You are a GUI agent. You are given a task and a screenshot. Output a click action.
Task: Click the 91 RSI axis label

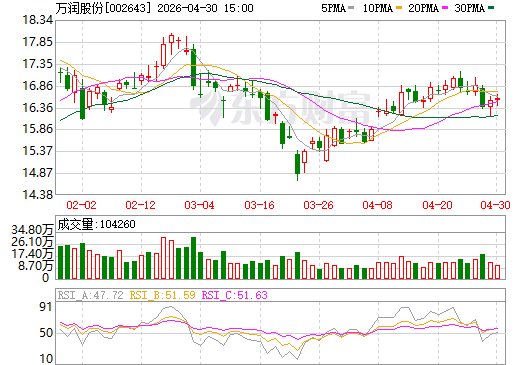tap(46, 307)
